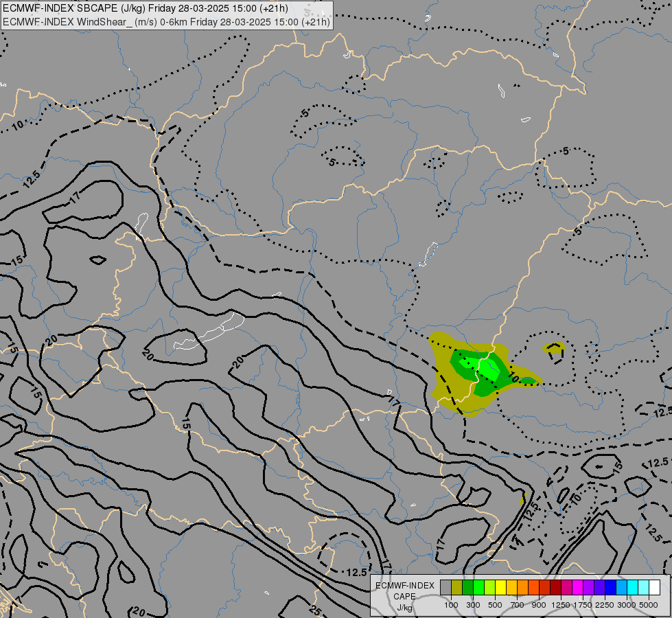Click the olive swatch in the CAPE legend

pyautogui.click(x=457, y=588)
